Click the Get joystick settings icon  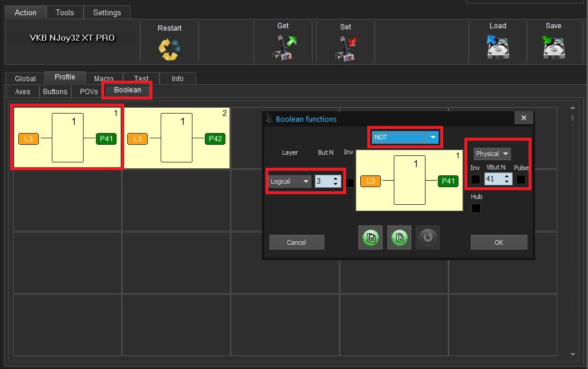pos(284,47)
